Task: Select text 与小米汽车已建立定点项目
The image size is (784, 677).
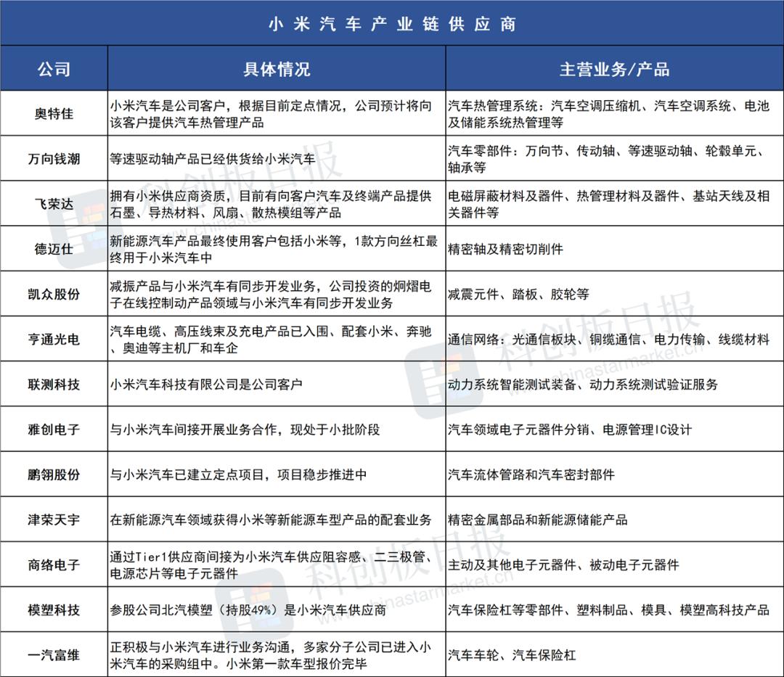Action: point(187,474)
